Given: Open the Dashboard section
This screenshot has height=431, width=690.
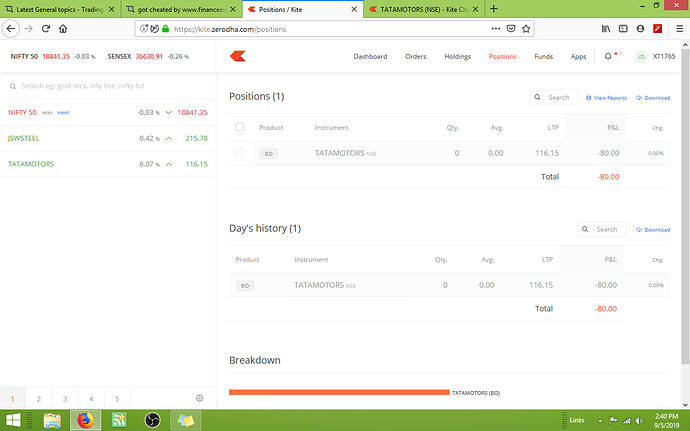Looking at the screenshot, I should 370,56.
